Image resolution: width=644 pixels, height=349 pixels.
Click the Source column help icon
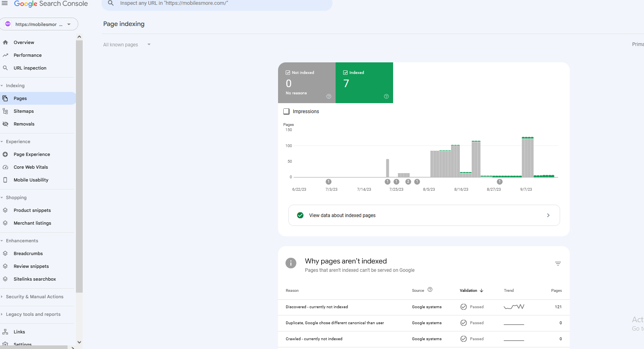pyautogui.click(x=430, y=290)
